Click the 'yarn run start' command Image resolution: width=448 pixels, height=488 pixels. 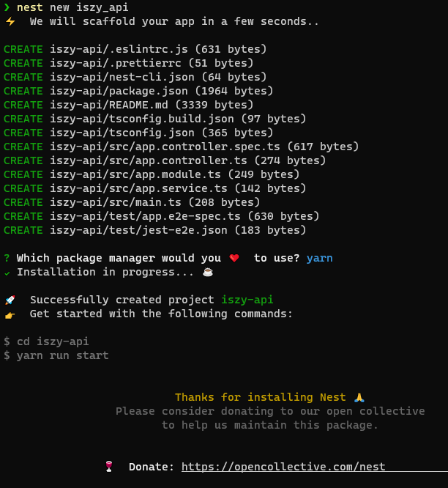pos(62,355)
